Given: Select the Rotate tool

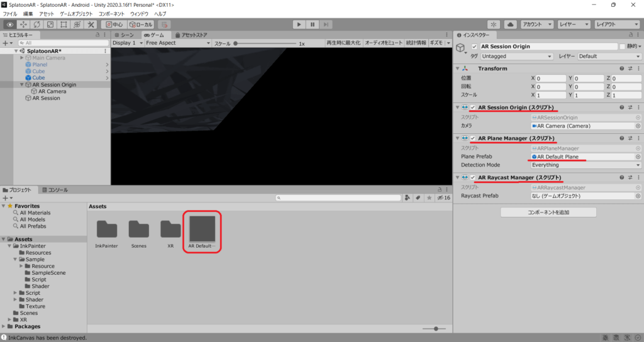Looking at the screenshot, I should [x=37, y=25].
